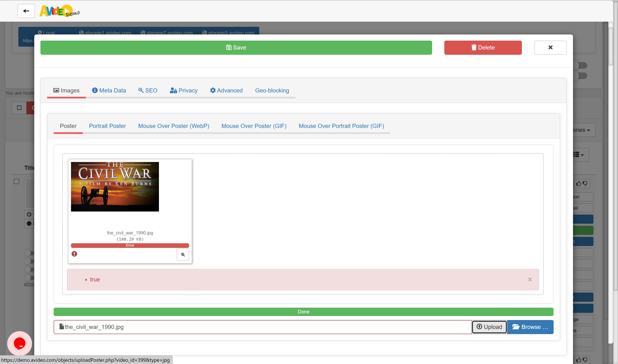Delete the poster using the Delete button

click(482, 47)
